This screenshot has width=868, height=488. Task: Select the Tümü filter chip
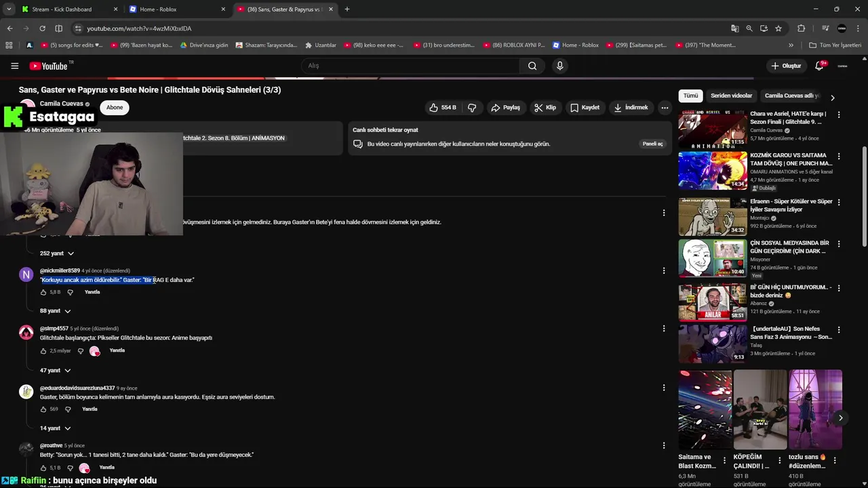[690, 96]
